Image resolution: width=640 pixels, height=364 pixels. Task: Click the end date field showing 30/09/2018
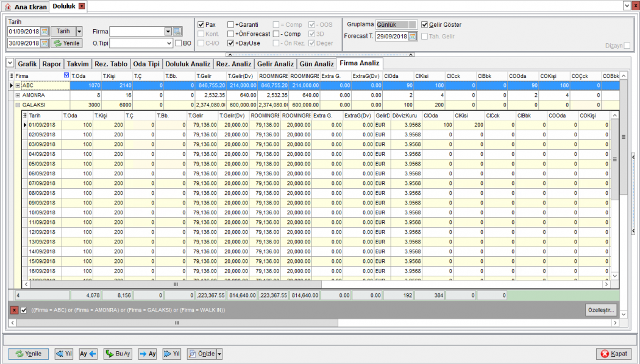click(24, 43)
